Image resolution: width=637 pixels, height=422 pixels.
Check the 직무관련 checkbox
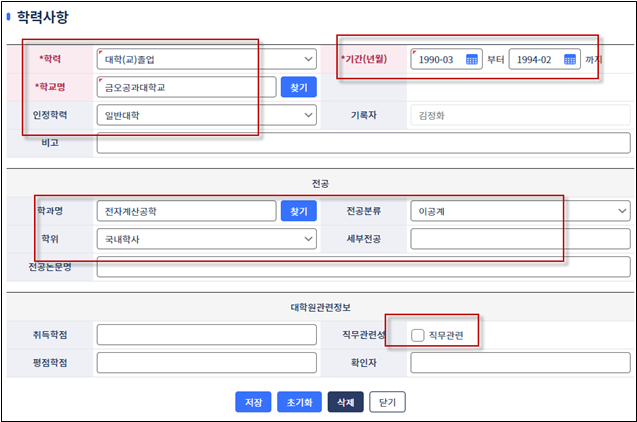[417, 335]
